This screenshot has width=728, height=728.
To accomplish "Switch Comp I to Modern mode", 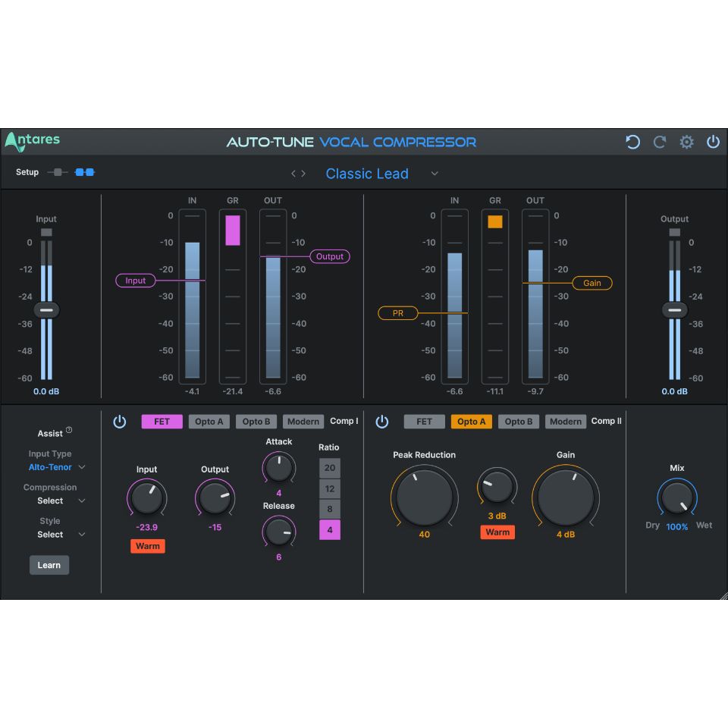I will point(303,421).
